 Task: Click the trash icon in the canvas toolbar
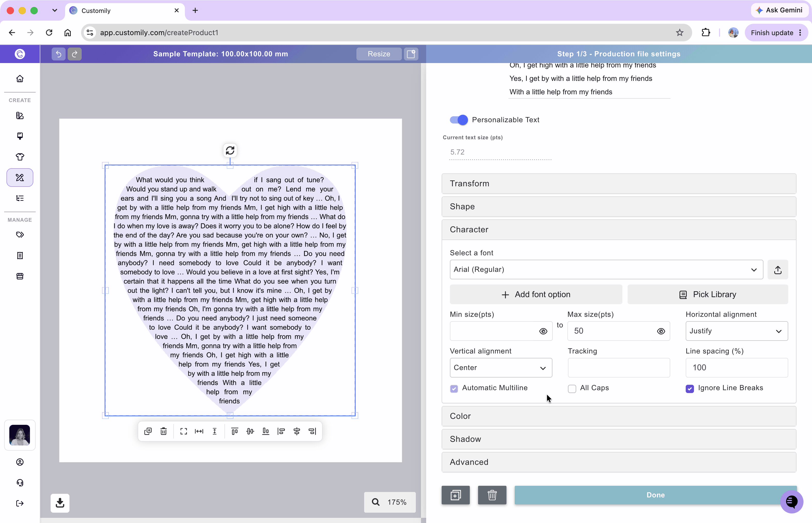[164, 431]
